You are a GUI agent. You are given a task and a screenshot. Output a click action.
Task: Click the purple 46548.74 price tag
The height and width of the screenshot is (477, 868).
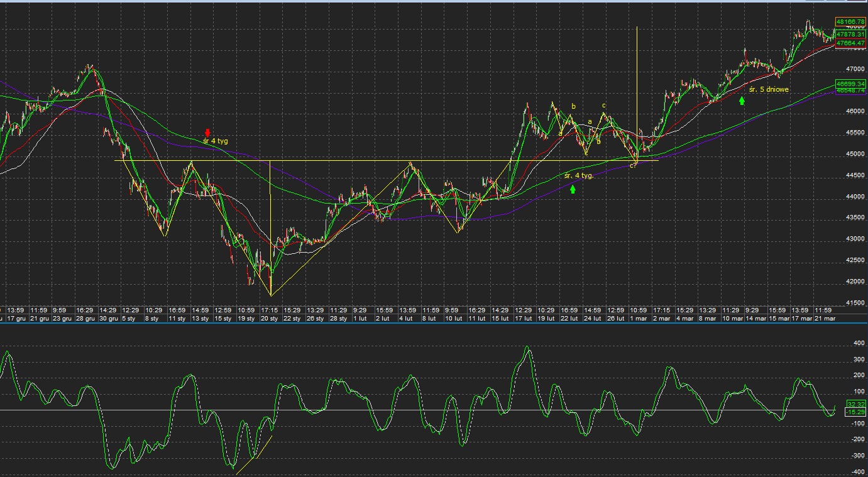click(x=850, y=90)
